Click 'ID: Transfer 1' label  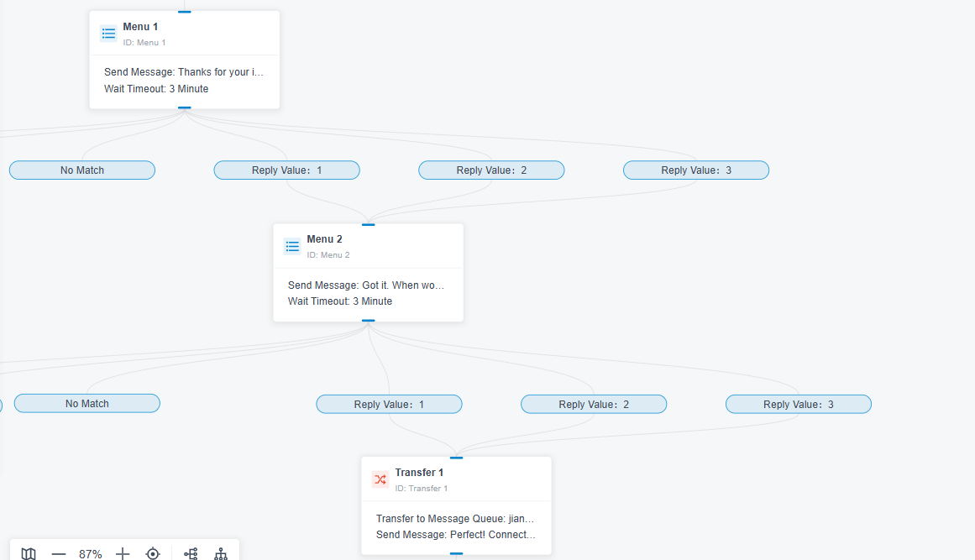click(x=421, y=489)
